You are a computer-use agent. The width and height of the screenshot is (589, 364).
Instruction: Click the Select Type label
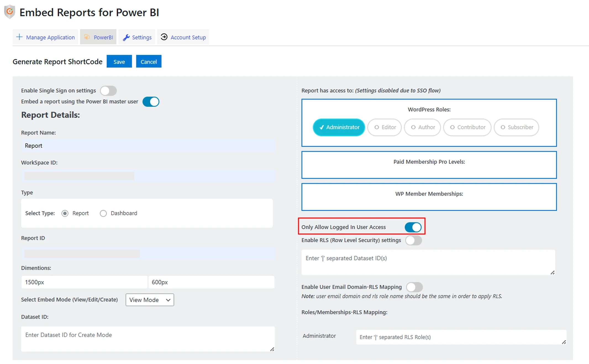pos(40,213)
